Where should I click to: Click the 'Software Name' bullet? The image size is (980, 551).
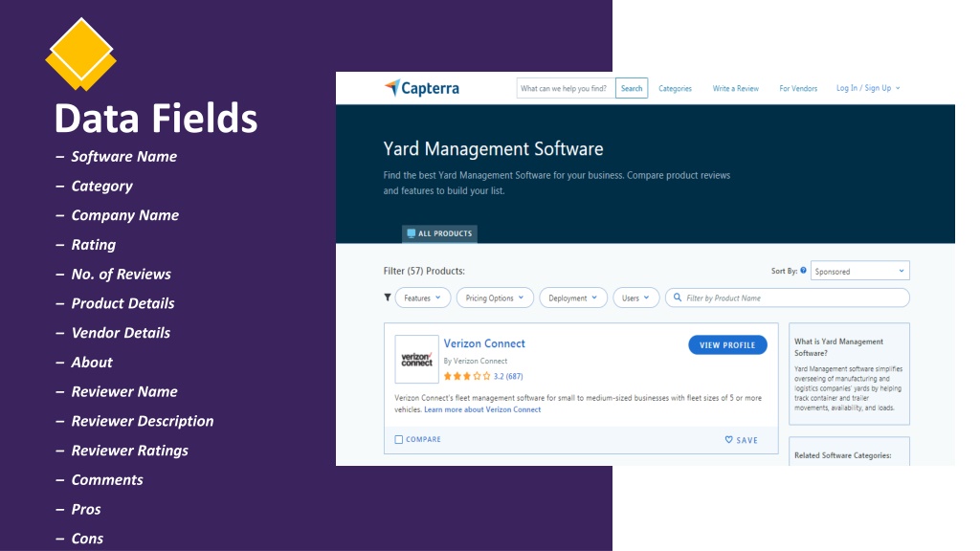tap(123, 157)
